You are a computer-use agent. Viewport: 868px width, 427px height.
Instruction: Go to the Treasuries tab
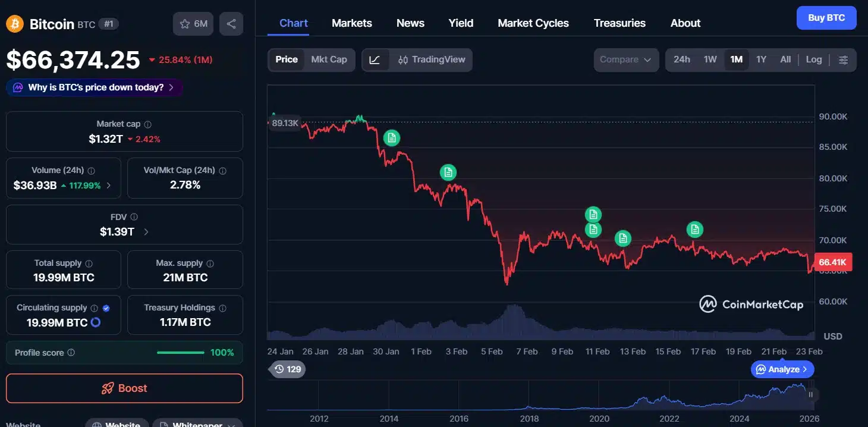coord(619,23)
